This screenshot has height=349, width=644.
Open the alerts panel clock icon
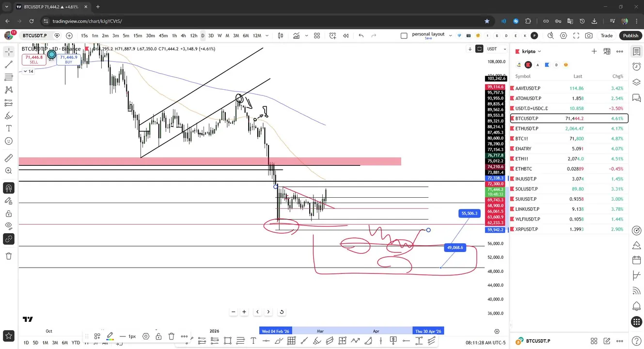(x=637, y=66)
